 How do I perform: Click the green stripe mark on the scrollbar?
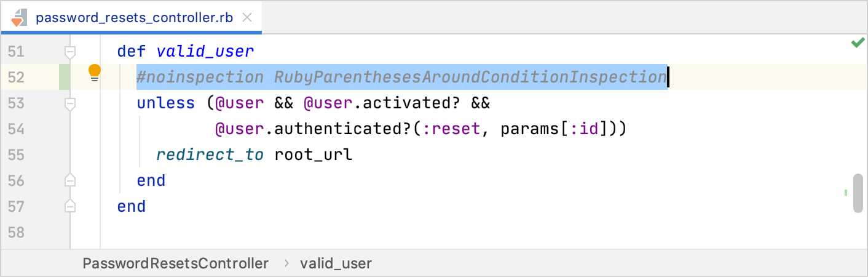click(846, 193)
